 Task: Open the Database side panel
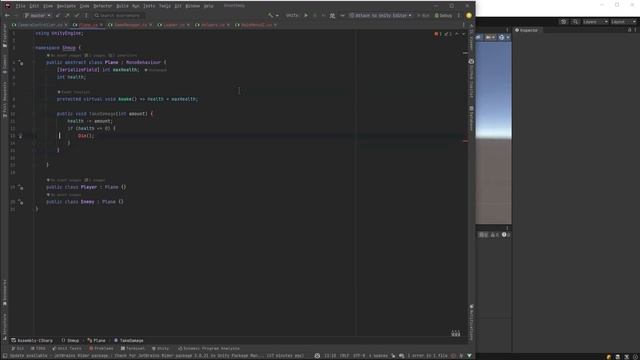pyautogui.click(x=471, y=119)
